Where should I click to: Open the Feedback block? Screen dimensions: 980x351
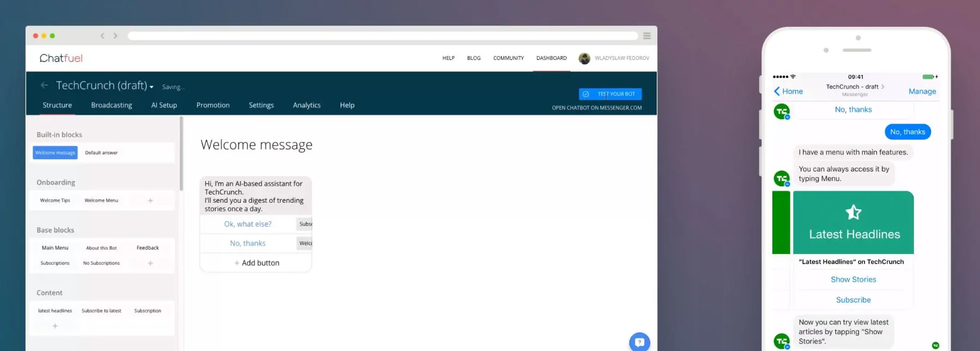tap(148, 248)
